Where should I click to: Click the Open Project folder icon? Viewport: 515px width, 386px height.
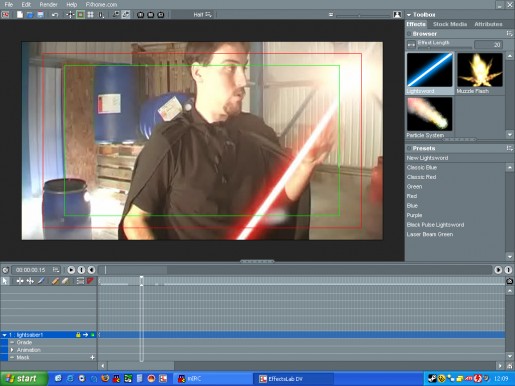pos(30,15)
